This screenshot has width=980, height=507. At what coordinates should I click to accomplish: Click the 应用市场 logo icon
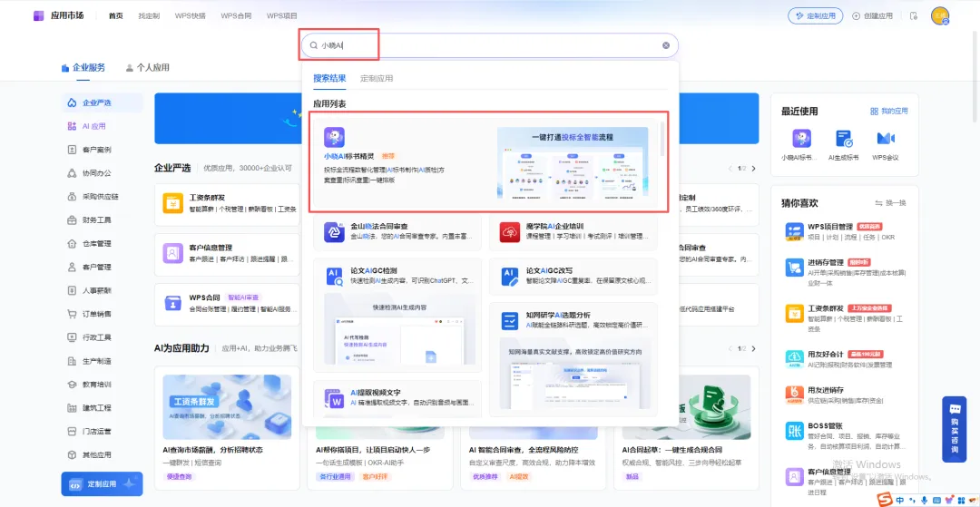(x=39, y=15)
